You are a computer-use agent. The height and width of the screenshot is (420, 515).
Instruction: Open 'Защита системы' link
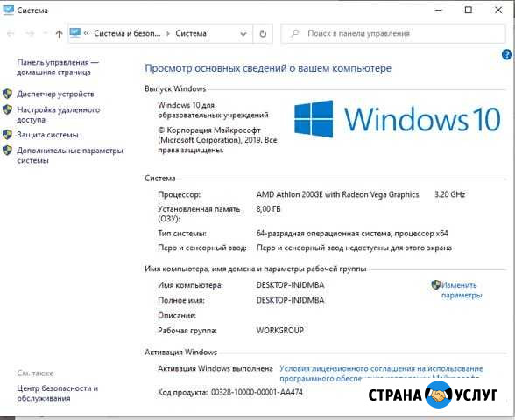pyautogui.click(x=47, y=135)
